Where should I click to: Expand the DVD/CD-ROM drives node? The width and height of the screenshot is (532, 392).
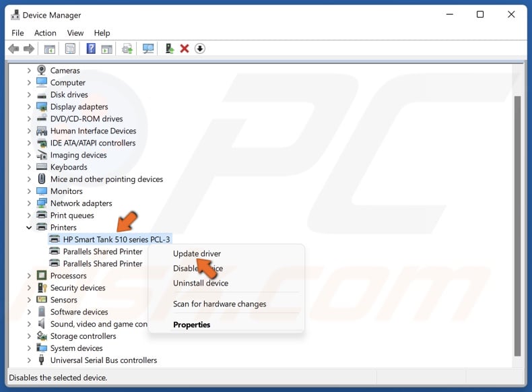(x=29, y=119)
